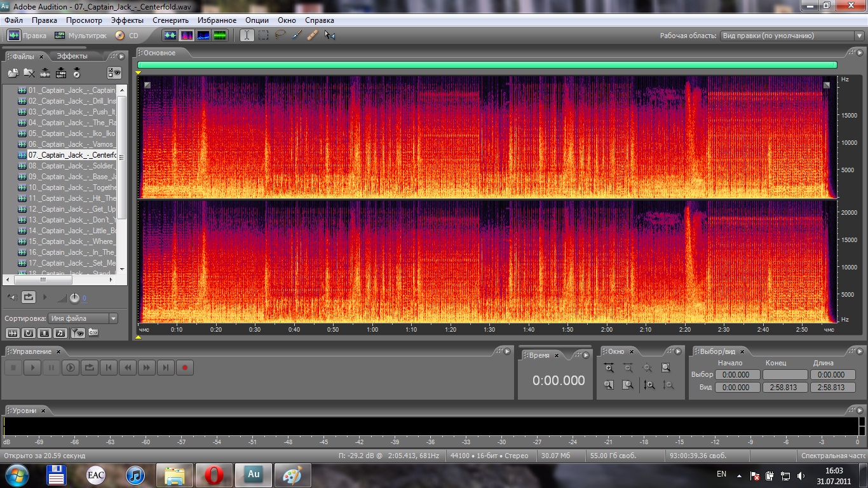Click the Zoom In Vertically icon
Viewport: 868px width, 488px height.
[649, 384]
